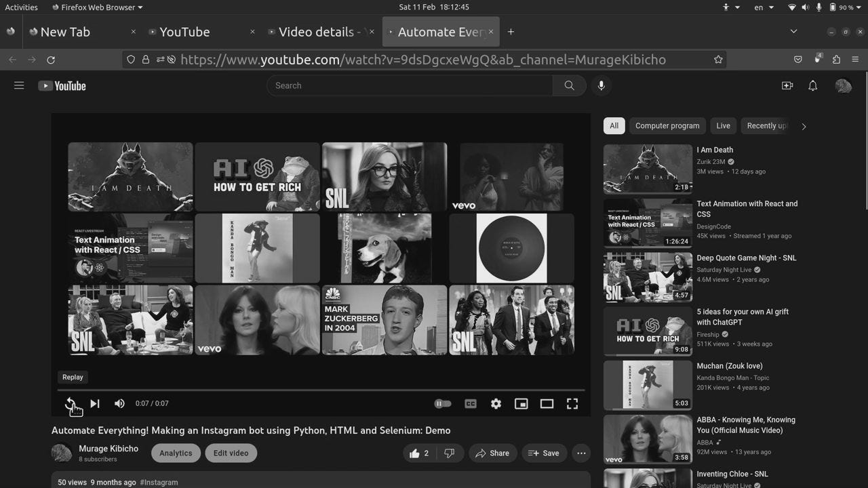The width and height of the screenshot is (868, 488).
Task: Share the video using the Share button
Action: point(493,453)
